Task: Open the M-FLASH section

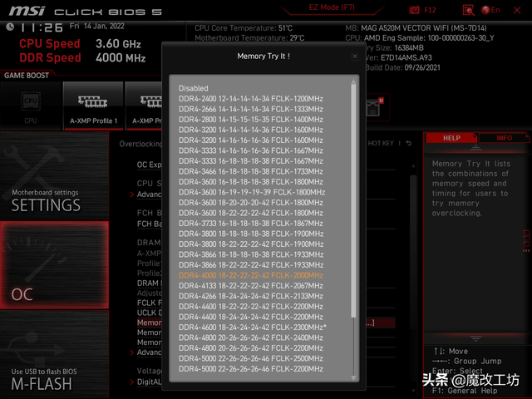Action: pyautogui.click(x=54, y=354)
